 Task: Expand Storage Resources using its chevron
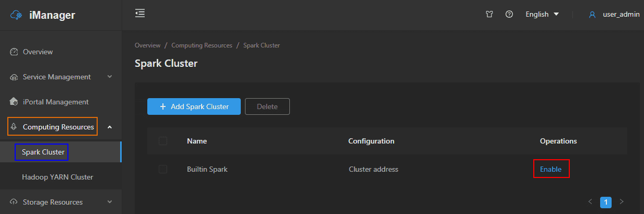pyautogui.click(x=110, y=202)
